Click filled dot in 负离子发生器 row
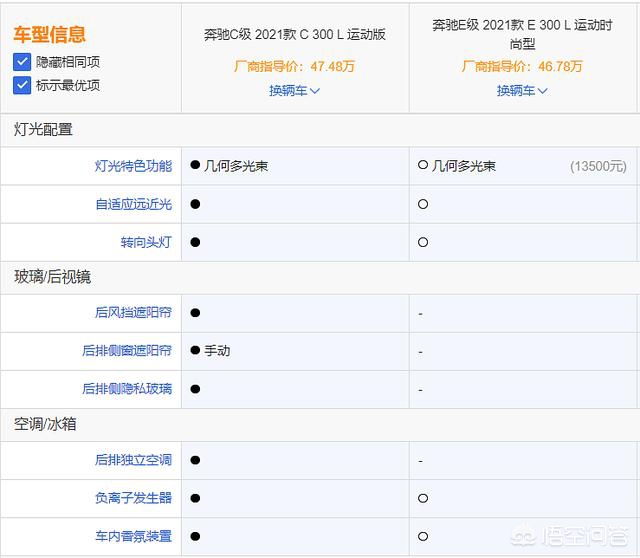640x558 pixels. click(195, 498)
